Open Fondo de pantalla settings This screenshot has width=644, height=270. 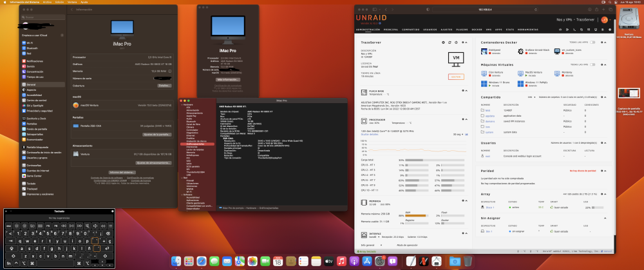[x=36, y=129]
